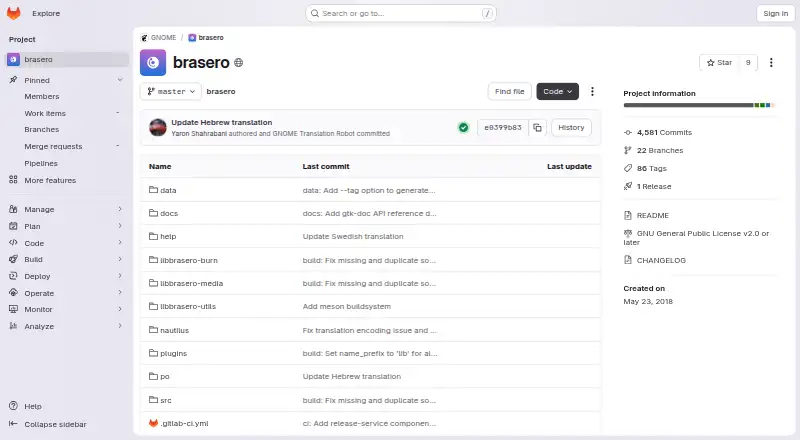Click the Explore link
The image size is (800, 440).
(x=46, y=13)
